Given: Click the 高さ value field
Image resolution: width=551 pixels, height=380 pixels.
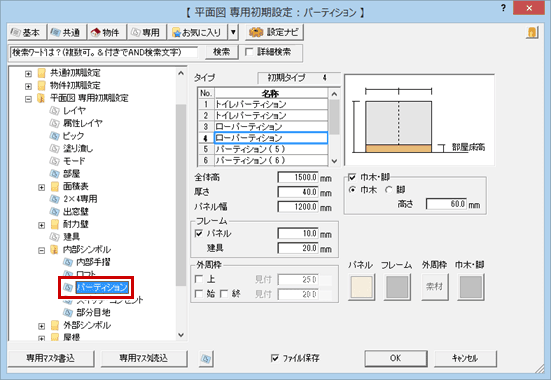Looking at the screenshot, I should (446, 204).
